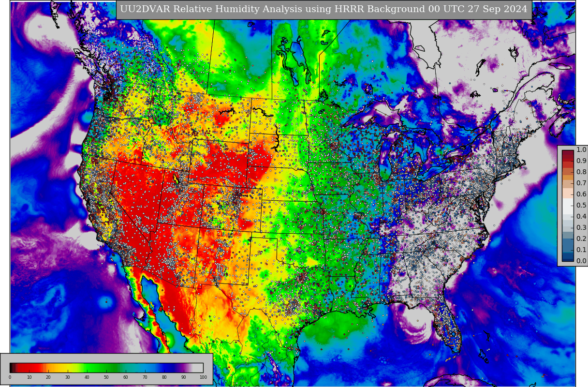This screenshot has width=588, height=387.
Task: Select the 0.6 label on the right colorbar
Action: [581, 194]
